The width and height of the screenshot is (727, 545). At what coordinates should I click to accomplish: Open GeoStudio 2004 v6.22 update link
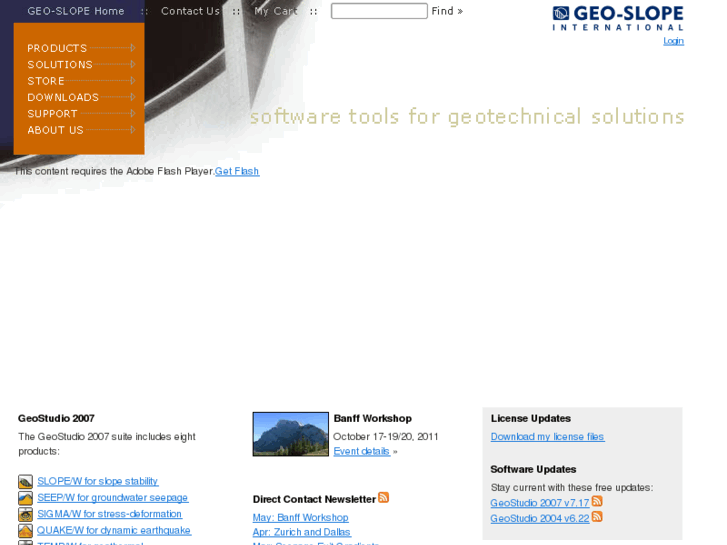(540, 519)
